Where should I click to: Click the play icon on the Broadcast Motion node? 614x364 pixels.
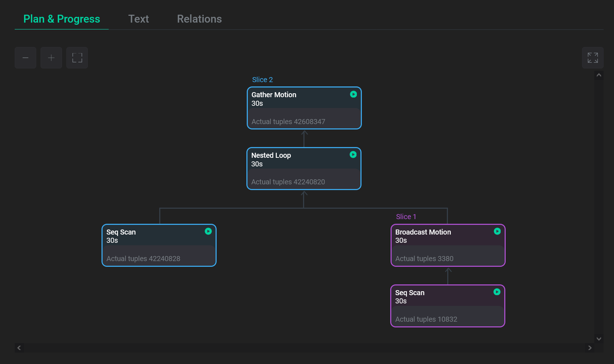click(497, 231)
